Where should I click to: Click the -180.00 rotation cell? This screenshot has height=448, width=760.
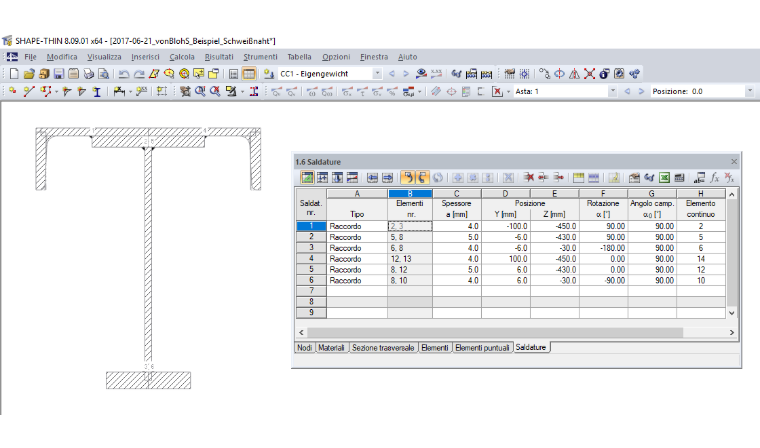coord(603,248)
